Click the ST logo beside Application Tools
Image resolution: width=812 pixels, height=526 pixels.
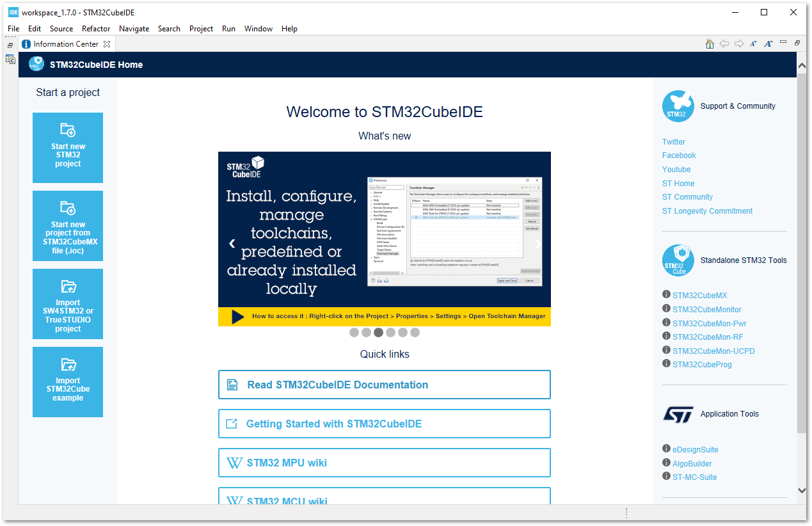(678, 414)
